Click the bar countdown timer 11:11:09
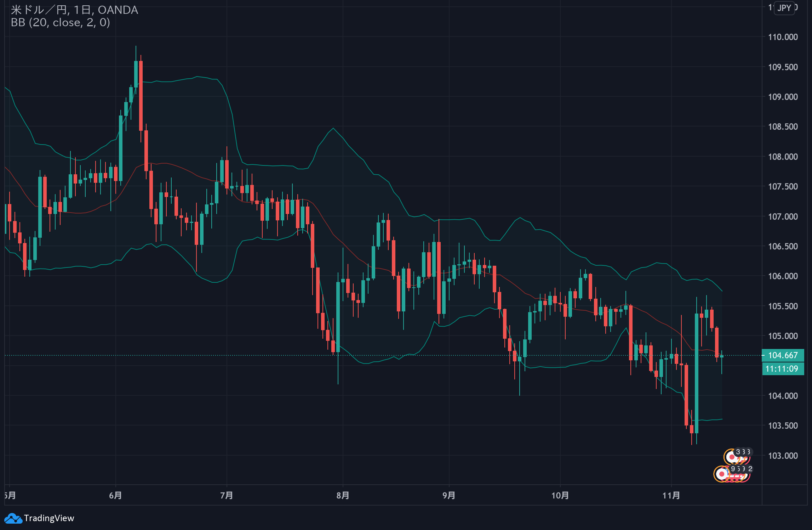Image resolution: width=812 pixels, height=530 pixels. coord(783,369)
